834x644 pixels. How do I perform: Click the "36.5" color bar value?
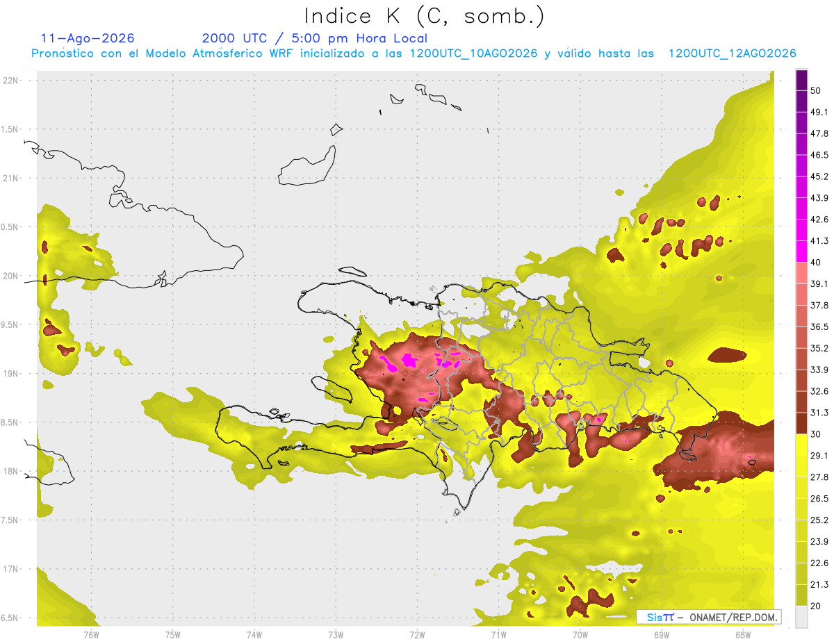(x=819, y=327)
